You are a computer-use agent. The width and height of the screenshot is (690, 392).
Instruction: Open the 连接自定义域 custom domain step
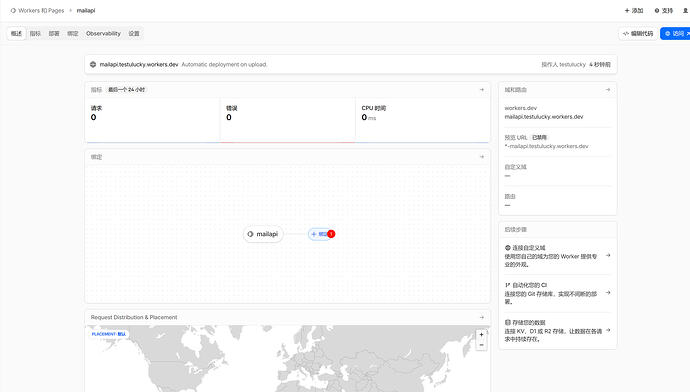tap(558, 256)
